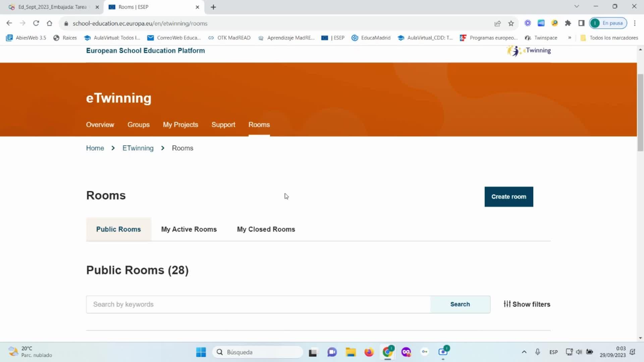
Task: Click the browser home icon
Action: pos(49,23)
